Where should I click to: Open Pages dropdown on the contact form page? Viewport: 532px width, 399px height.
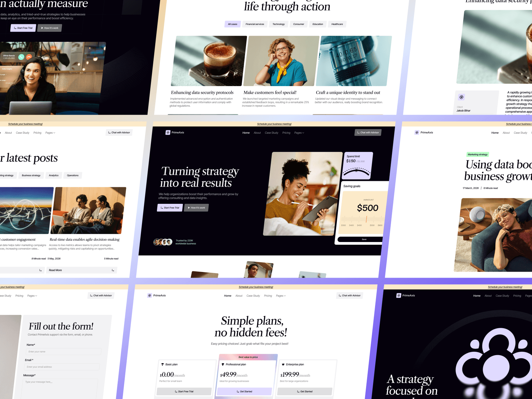(x=32, y=296)
